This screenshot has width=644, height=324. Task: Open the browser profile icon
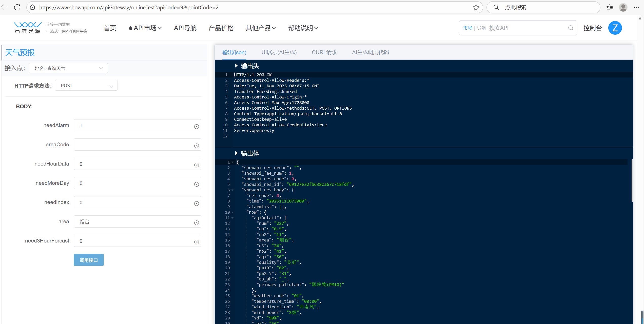coord(623,7)
